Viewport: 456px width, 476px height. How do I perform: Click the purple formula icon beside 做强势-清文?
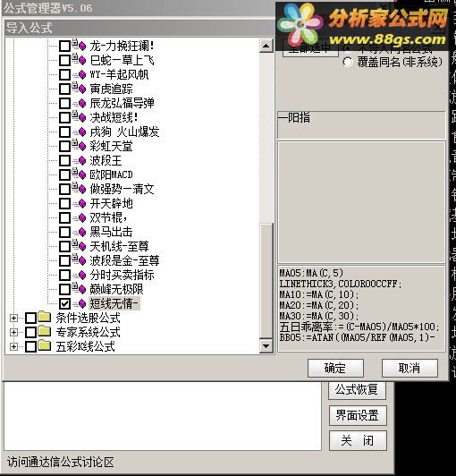coord(82,189)
